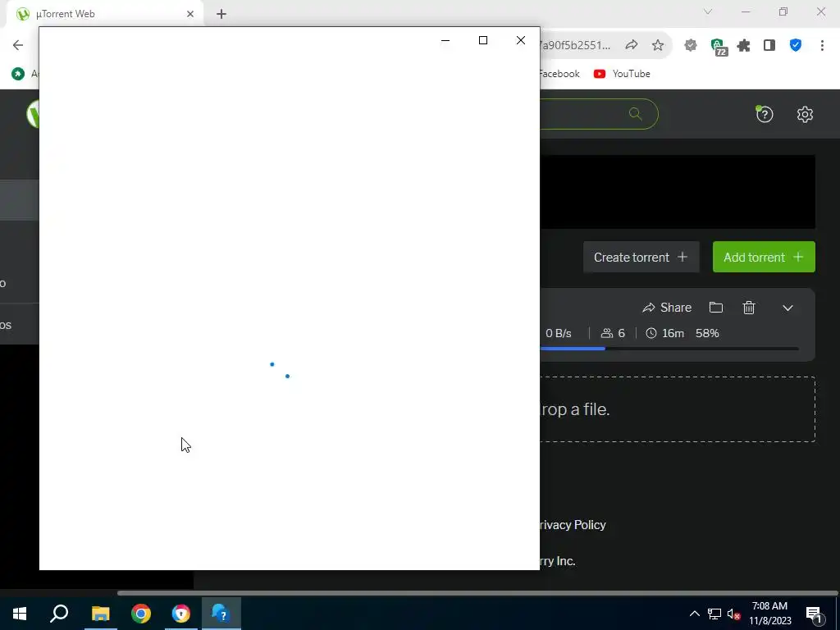The image size is (840, 630).
Task: Open File Explorer from taskbar
Action: click(x=100, y=614)
